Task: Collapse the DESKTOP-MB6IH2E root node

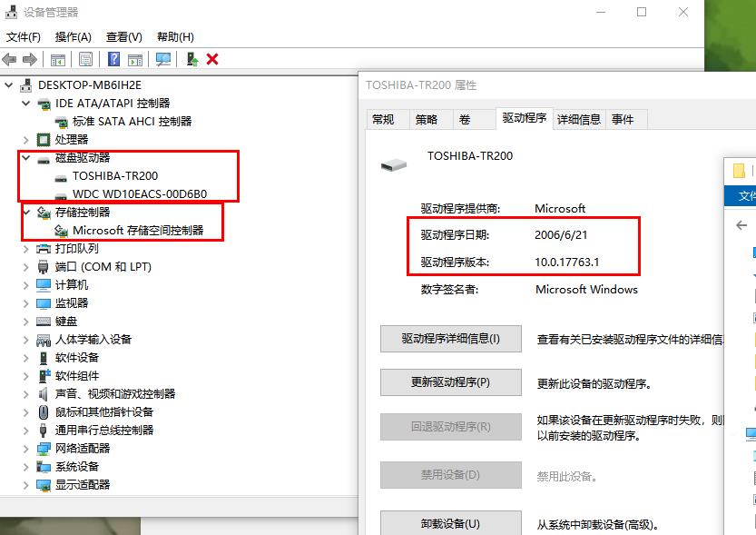Action: click(x=9, y=85)
